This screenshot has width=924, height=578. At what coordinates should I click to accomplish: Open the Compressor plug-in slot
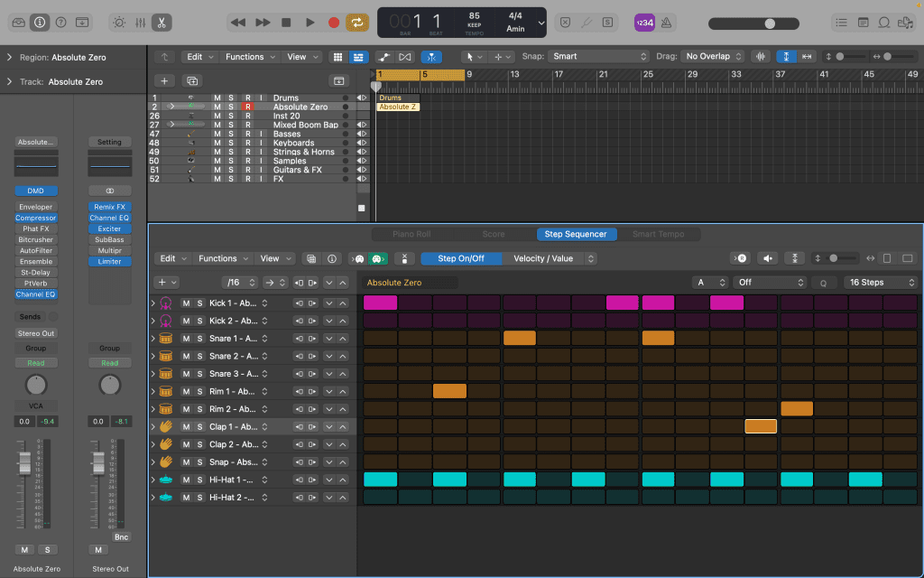pos(36,218)
